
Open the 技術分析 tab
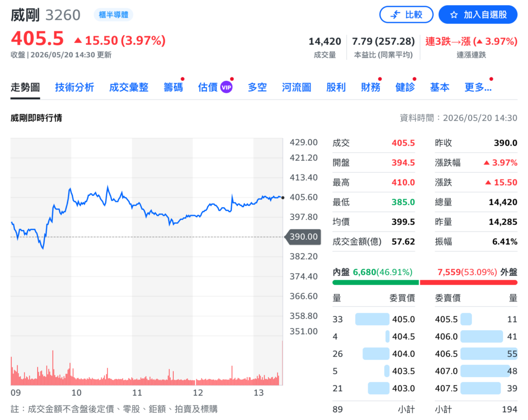point(74,88)
